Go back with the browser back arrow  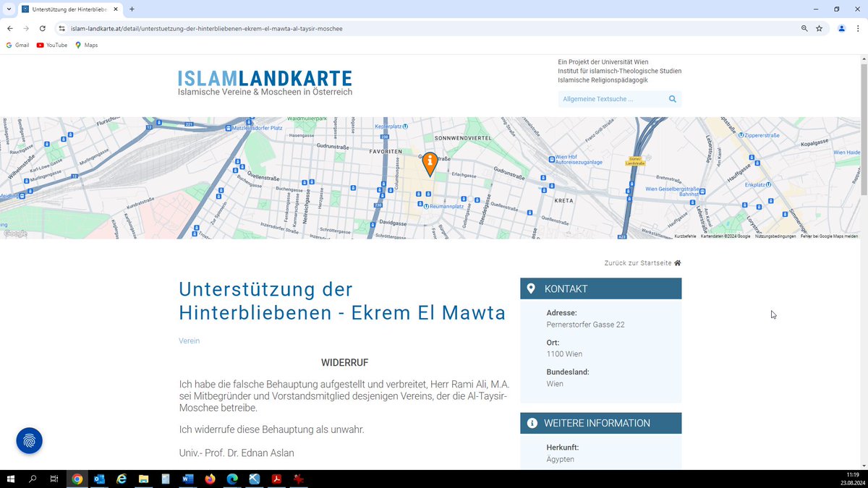click(x=10, y=28)
